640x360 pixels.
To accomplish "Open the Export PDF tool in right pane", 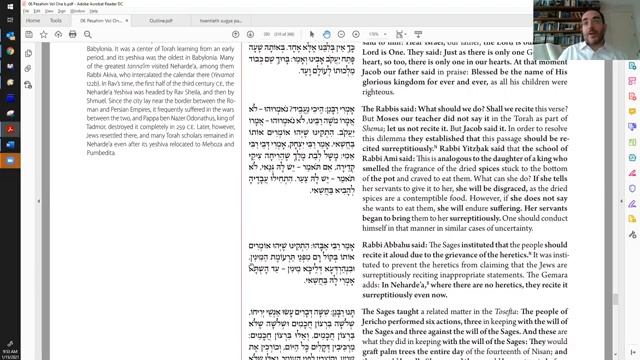I will (632, 66).
